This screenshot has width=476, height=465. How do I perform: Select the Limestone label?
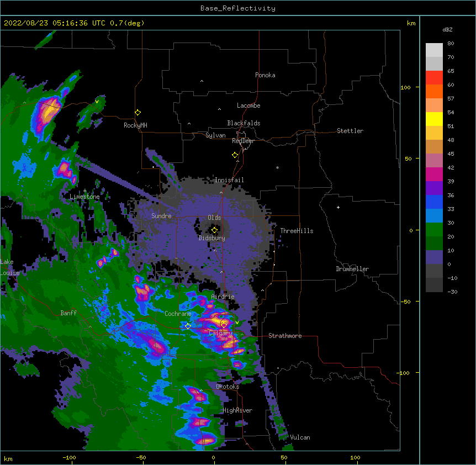point(84,197)
